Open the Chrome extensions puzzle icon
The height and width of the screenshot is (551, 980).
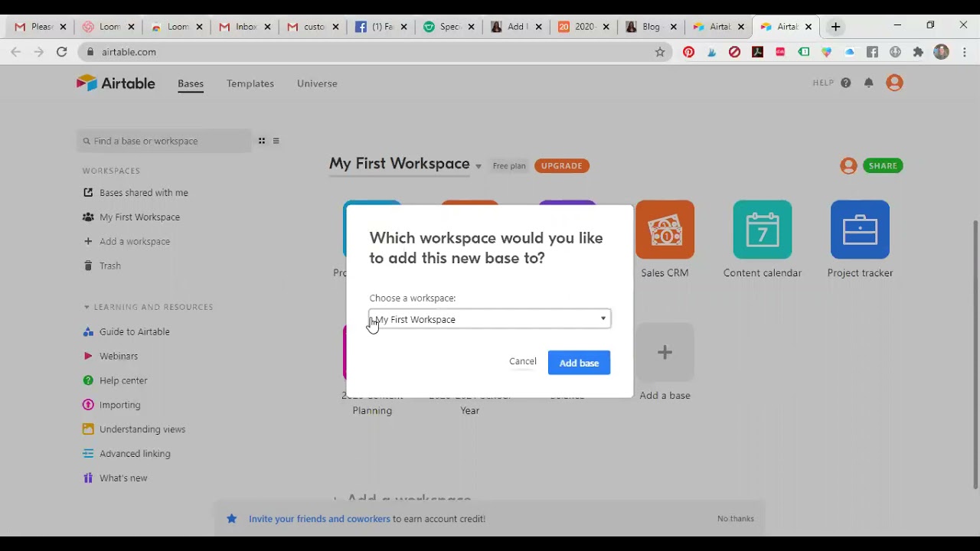918,52
